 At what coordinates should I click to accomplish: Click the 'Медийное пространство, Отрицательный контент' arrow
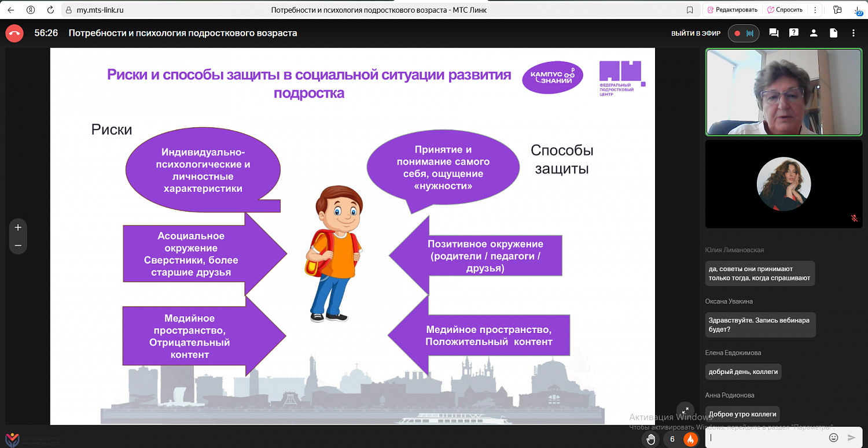click(204, 336)
